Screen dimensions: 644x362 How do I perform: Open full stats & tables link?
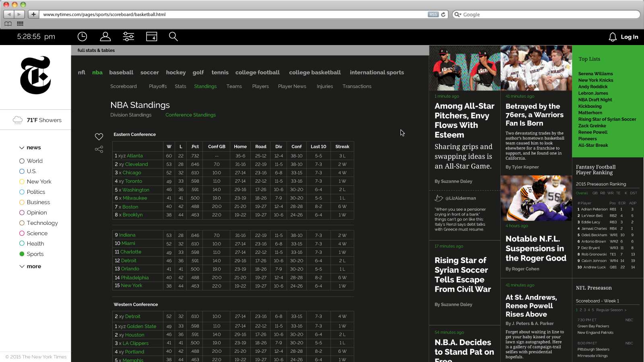[96, 50]
